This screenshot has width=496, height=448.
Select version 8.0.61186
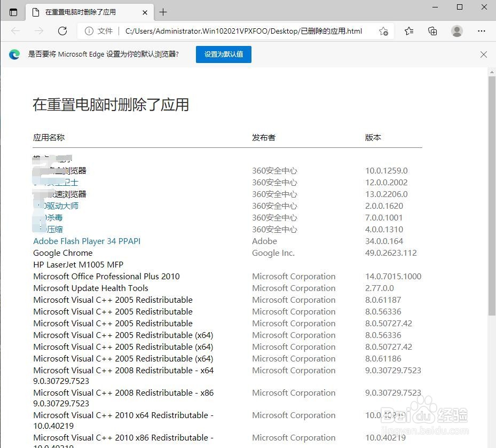(383, 358)
